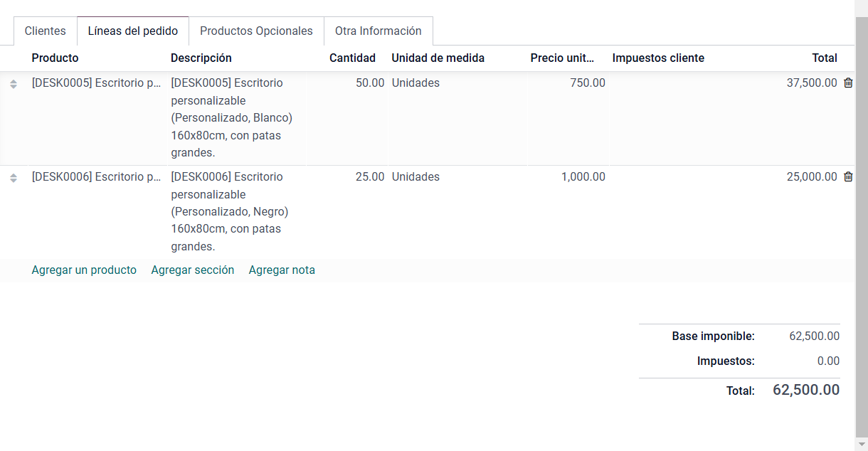Click drag handle of DESK0006 row
The height and width of the screenshot is (451, 868).
(14, 178)
